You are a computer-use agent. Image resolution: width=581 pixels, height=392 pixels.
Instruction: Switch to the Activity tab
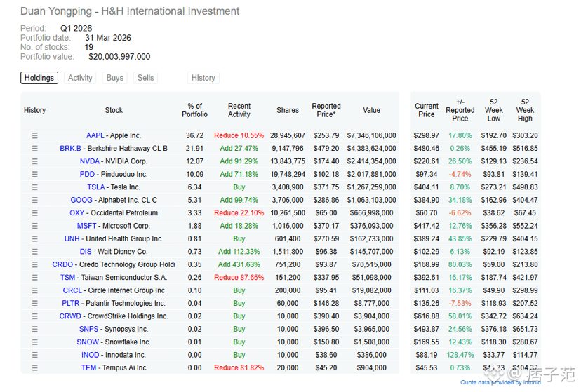pyautogui.click(x=80, y=78)
